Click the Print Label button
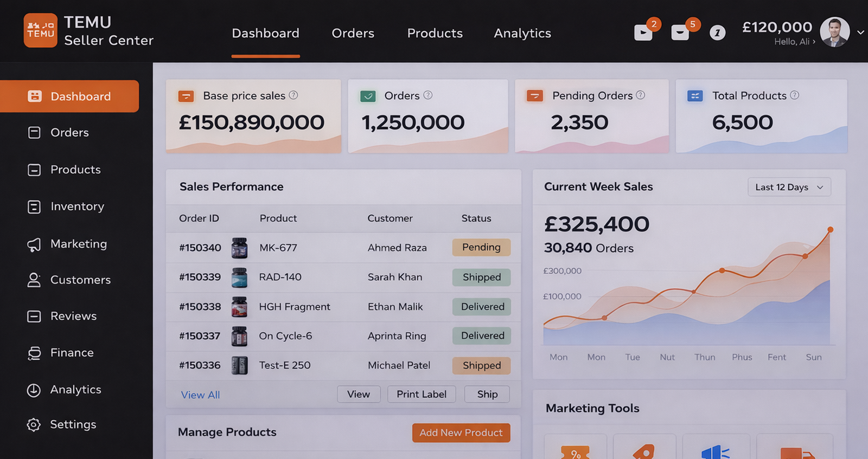This screenshot has height=459, width=868. click(422, 395)
